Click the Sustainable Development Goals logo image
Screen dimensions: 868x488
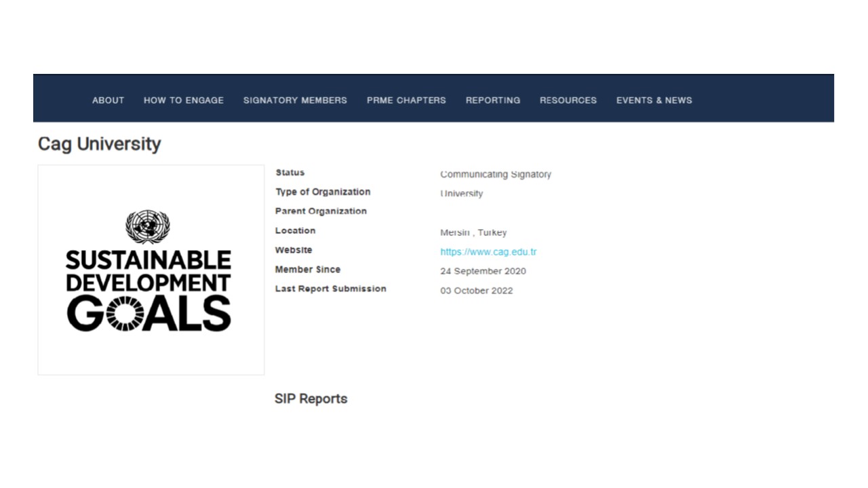(x=151, y=270)
